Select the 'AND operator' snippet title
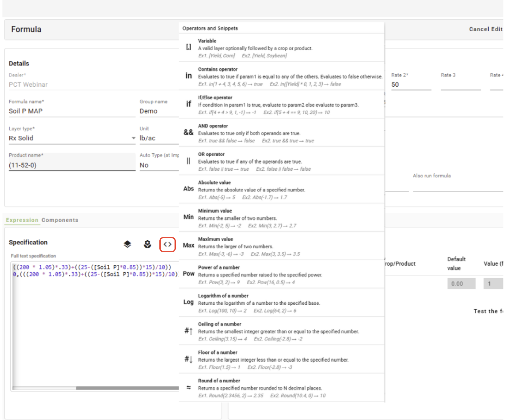510x420 pixels. point(213,126)
